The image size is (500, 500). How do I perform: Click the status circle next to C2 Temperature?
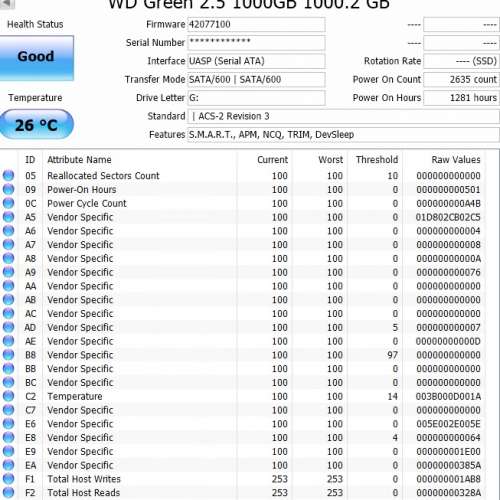coord(8,396)
